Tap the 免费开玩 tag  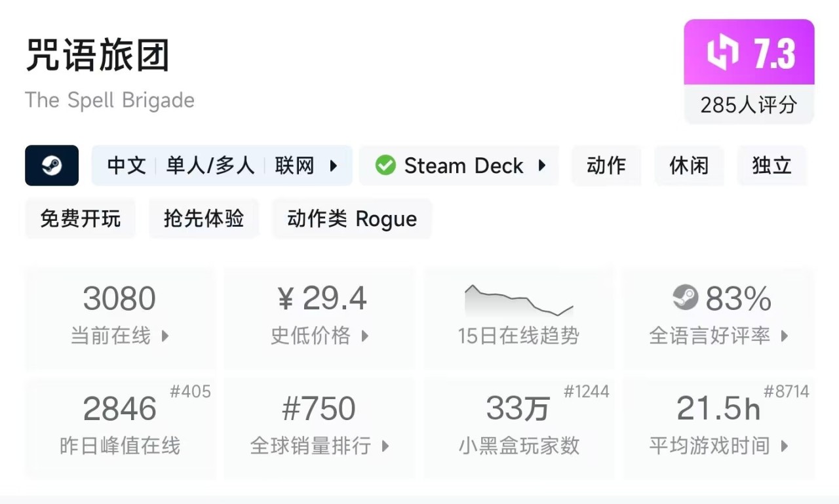pos(80,219)
